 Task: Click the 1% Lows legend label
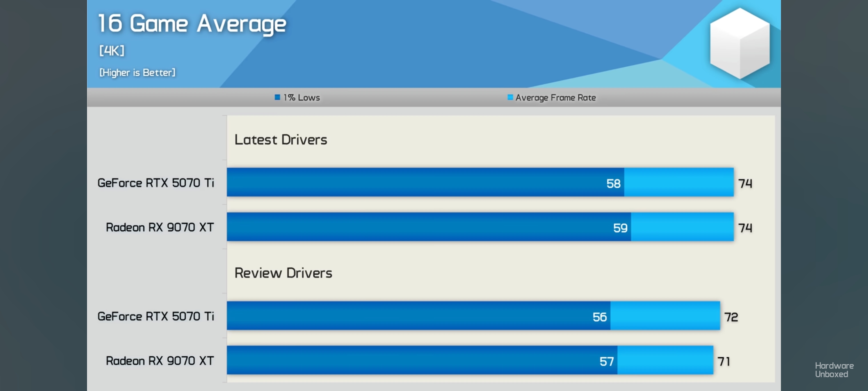pyautogui.click(x=301, y=98)
